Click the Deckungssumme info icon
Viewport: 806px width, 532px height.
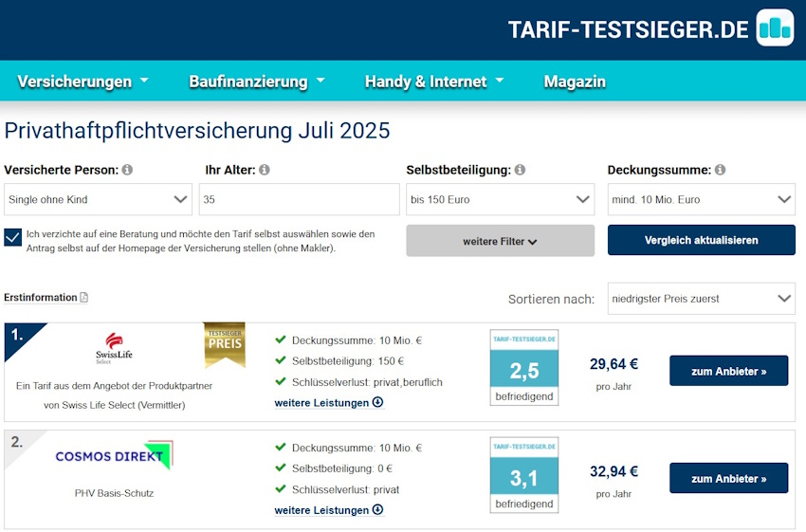tap(720, 170)
